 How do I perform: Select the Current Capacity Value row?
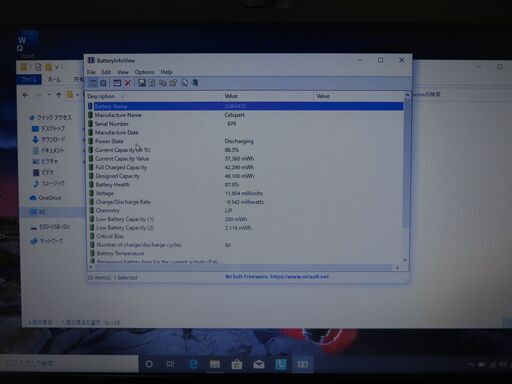245,159
